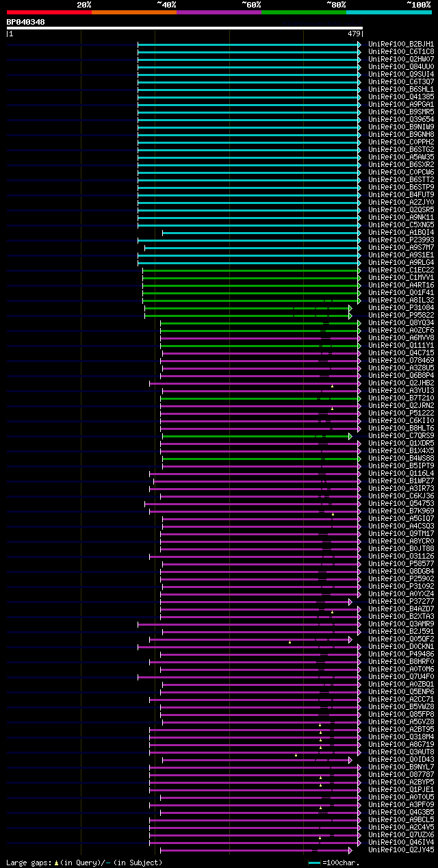Select hit UniRef100_Q9SUI4
438x868 pixels.
(x=401, y=74)
